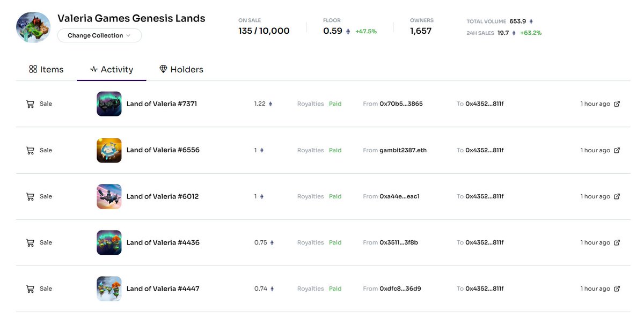Open Land of Valeria #4447 thumbnail
The image size is (644, 318).
(x=109, y=289)
